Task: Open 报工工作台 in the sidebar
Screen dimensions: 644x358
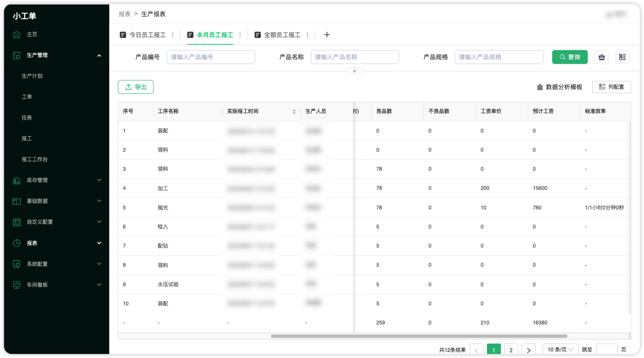Action: coord(35,159)
